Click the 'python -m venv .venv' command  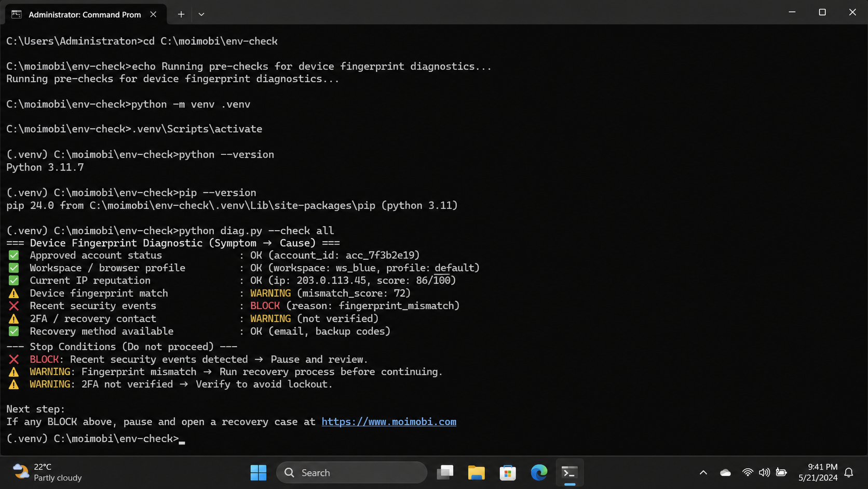coord(191,104)
